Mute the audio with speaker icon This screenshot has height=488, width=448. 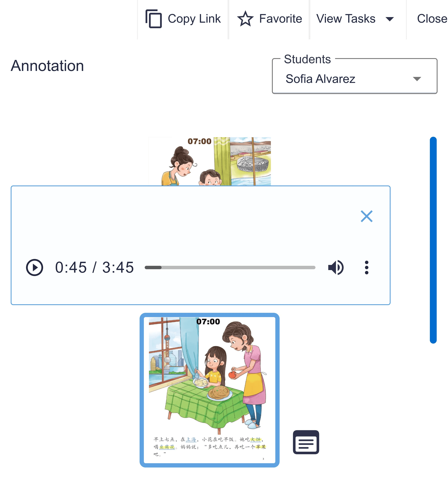(x=336, y=268)
